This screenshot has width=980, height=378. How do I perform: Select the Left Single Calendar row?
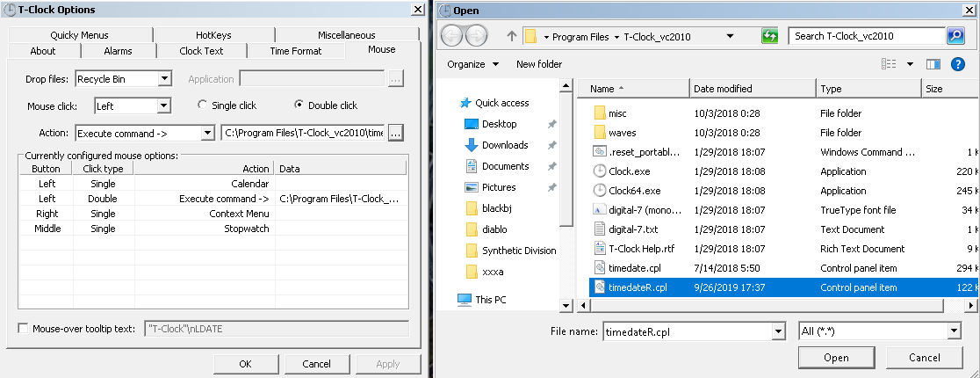[x=213, y=184]
